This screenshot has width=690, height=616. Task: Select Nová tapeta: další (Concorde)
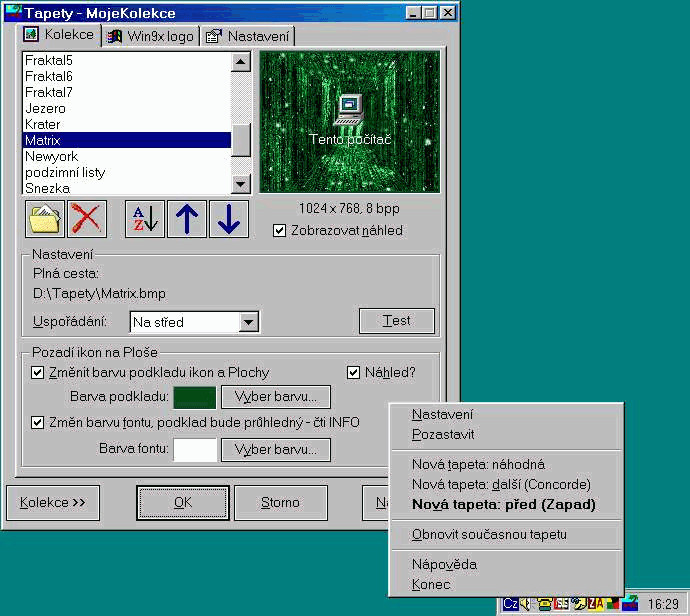(x=506, y=484)
